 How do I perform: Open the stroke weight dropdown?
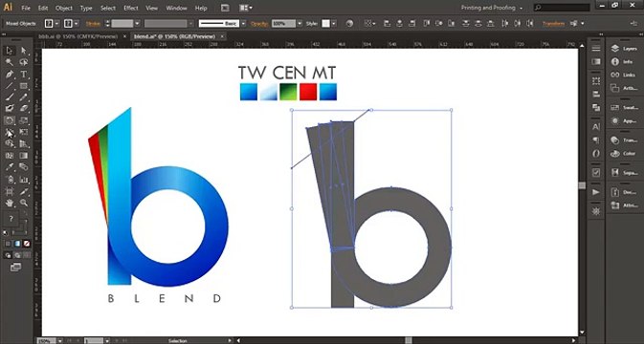tap(137, 24)
